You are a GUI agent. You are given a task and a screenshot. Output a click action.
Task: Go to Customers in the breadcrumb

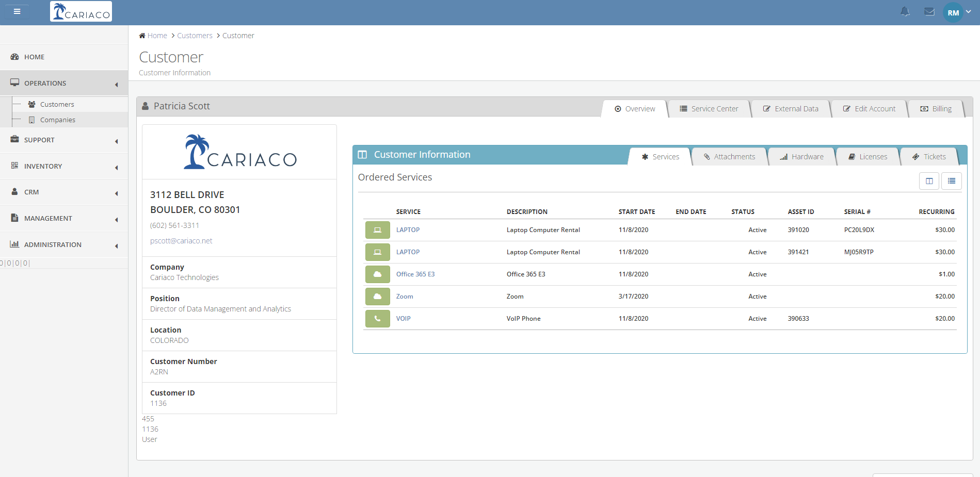195,36
